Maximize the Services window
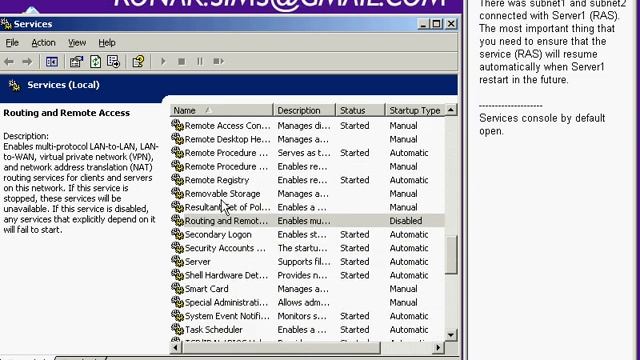The width and height of the screenshot is (640, 360). 436,24
